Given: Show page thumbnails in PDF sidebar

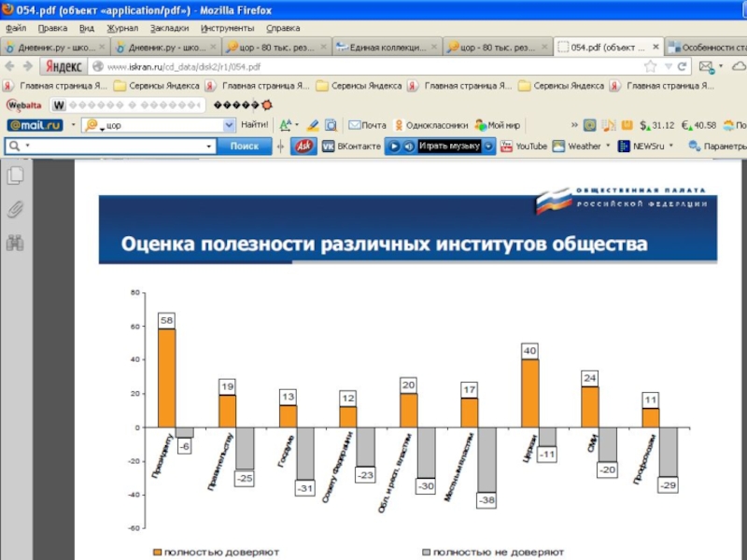Looking at the screenshot, I should click(15, 175).
